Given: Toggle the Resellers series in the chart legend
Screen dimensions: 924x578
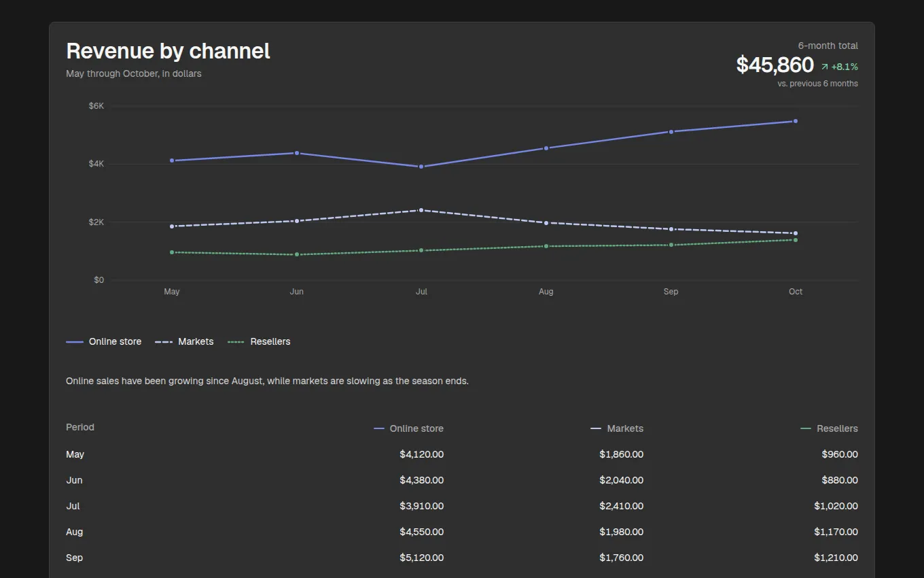Looking at the screenshot, I should click(x=259, y=341).
